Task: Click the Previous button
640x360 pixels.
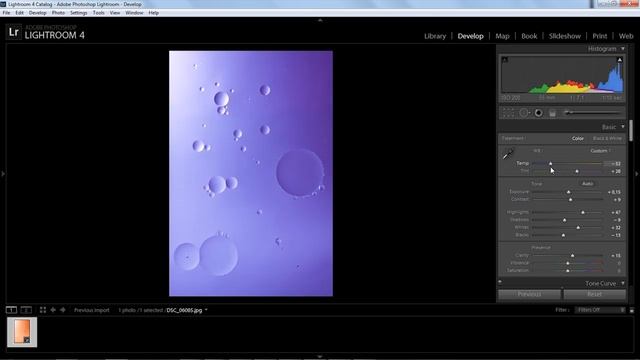Action: click(x=529, y=294)
